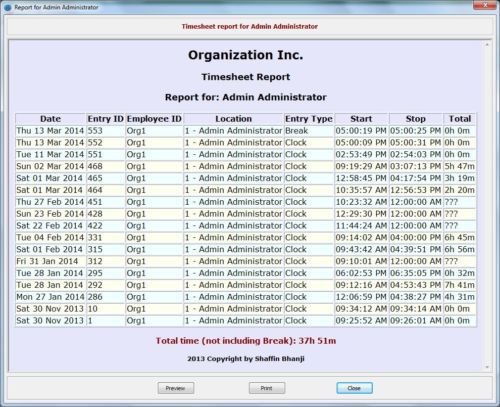Select the 7h 41m total cell

coord(460,285)
